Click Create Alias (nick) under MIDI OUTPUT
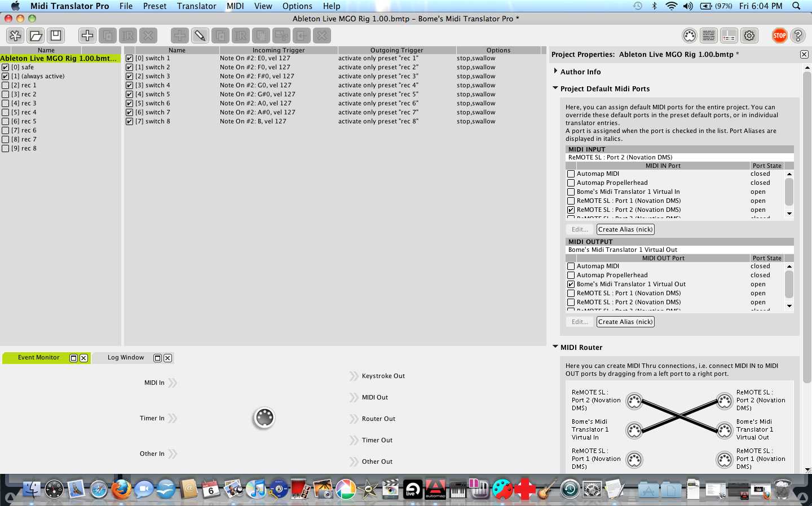Screen dimensions: 812x506 [625, 322]
